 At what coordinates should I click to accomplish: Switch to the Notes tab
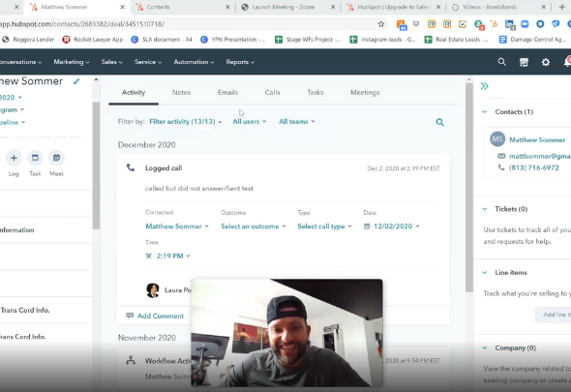click(181, 93)
